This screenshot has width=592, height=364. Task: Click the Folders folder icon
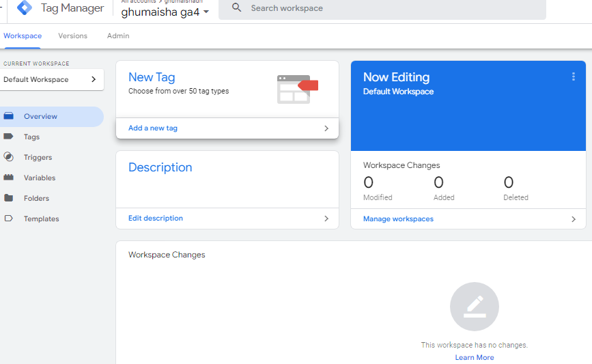tap(8, 198)
